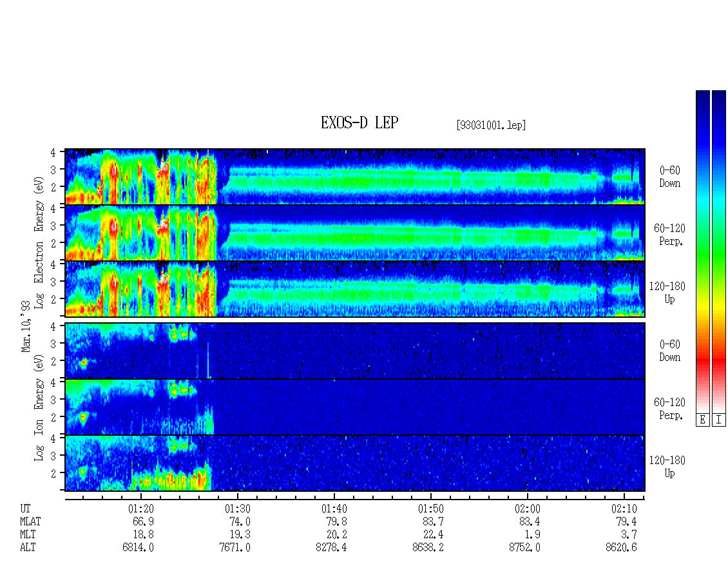Select the ion 60-120 Perp. spectrogram panel
This screenshot has width=728, height=564.
point(355,407)
